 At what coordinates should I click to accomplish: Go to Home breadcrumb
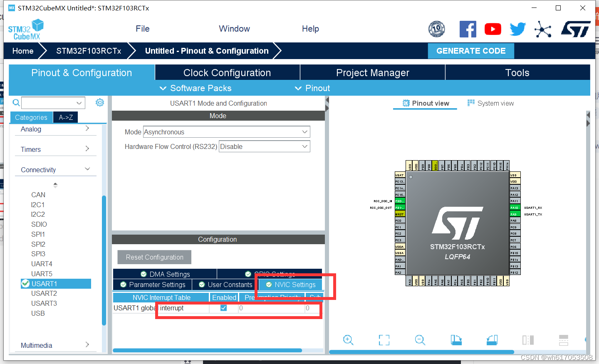coord(23,51)
